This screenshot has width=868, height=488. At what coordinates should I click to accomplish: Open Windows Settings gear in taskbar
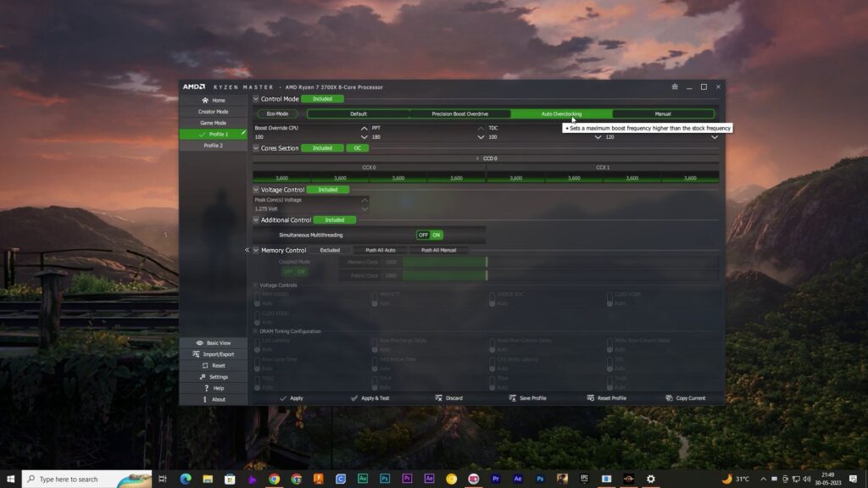point(650,479)
